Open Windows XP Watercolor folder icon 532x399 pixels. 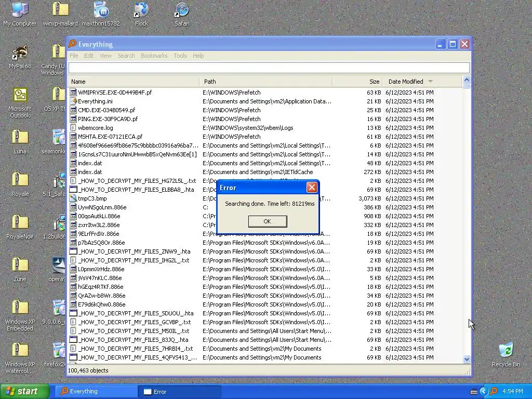click(x=20, y=358)
